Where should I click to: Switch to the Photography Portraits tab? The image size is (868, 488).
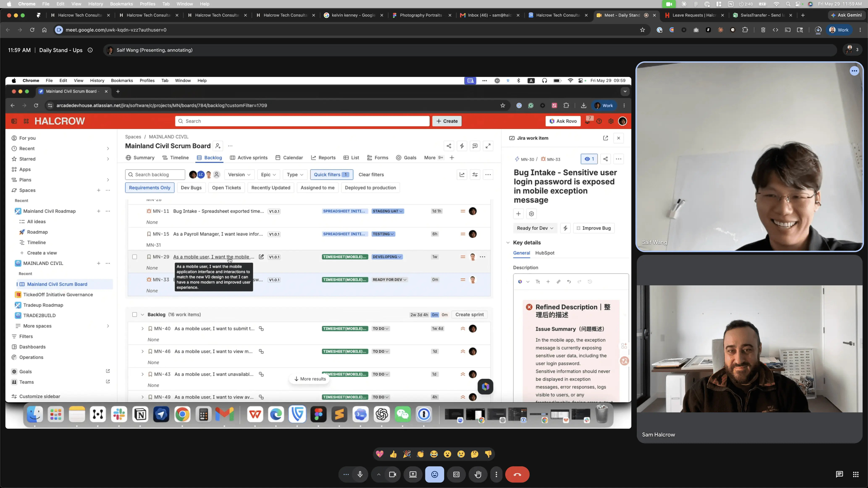coord(420,15)
